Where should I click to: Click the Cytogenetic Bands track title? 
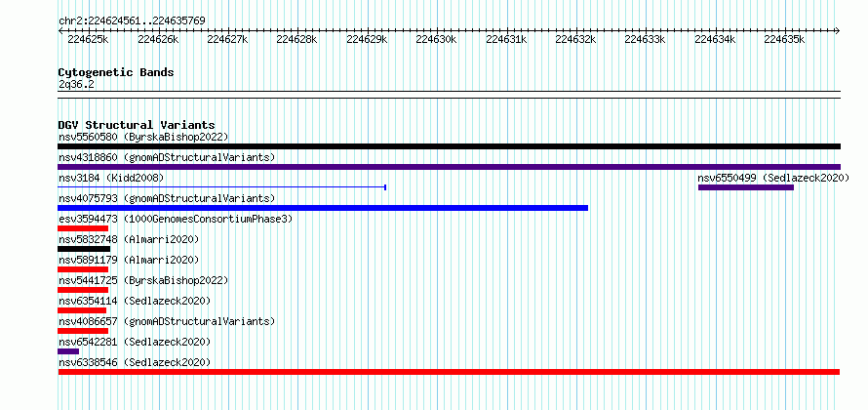pos(116,72)
